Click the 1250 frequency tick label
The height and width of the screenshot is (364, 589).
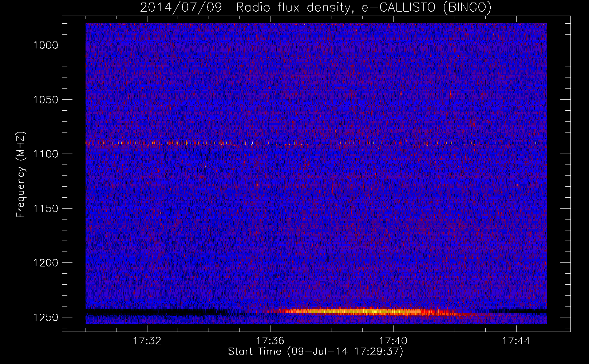[x=46, y=317]
